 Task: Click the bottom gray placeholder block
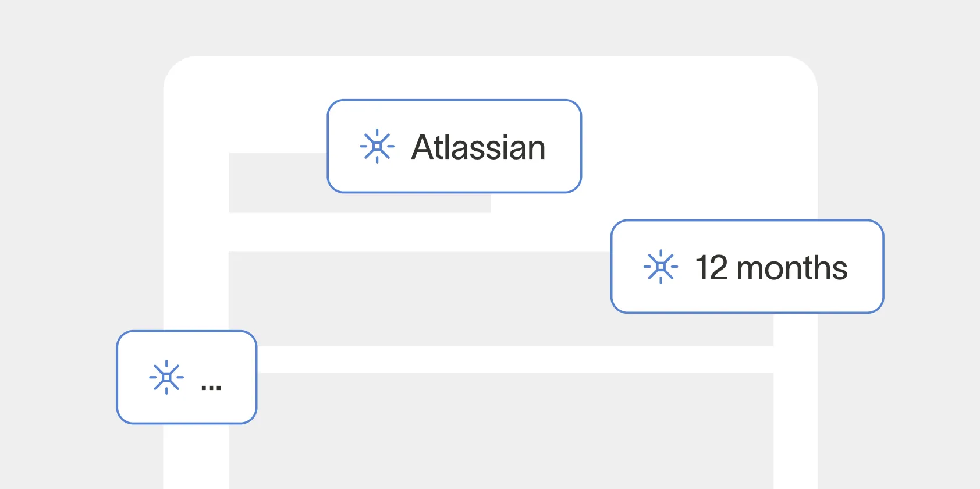click(500, 431)
